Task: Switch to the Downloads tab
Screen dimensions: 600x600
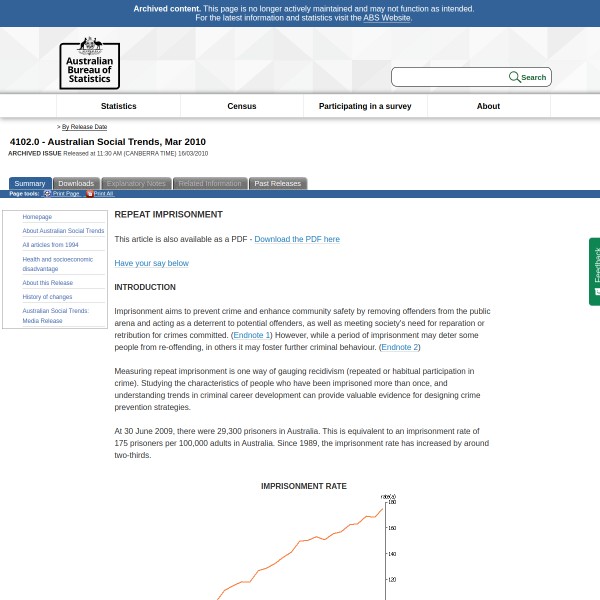Action: click(x=76, y=184)
